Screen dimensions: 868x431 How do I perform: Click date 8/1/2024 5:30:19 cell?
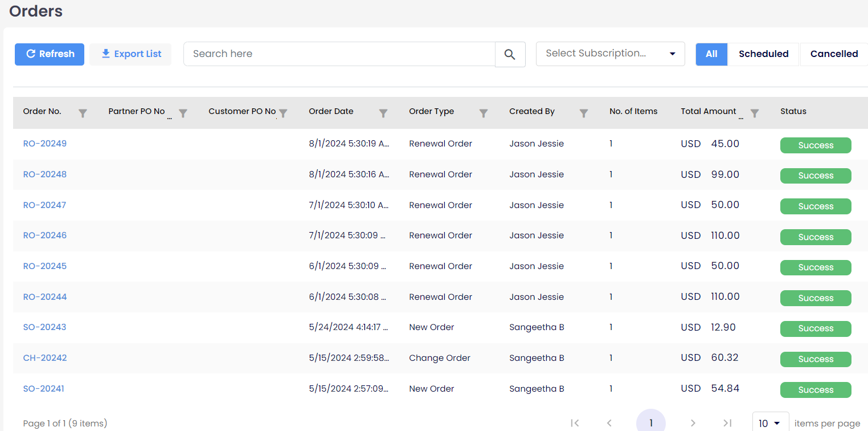(x=349, y=144)
